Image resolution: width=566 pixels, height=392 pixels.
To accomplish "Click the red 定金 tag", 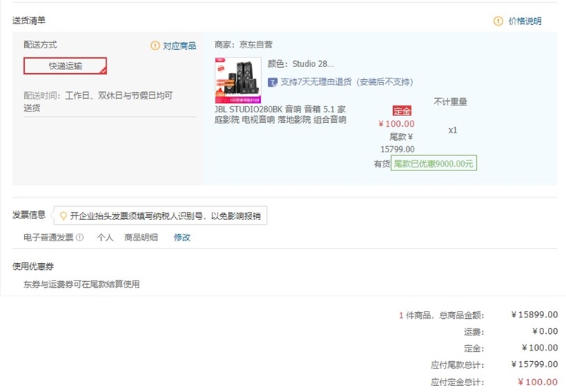I will 401,111.
